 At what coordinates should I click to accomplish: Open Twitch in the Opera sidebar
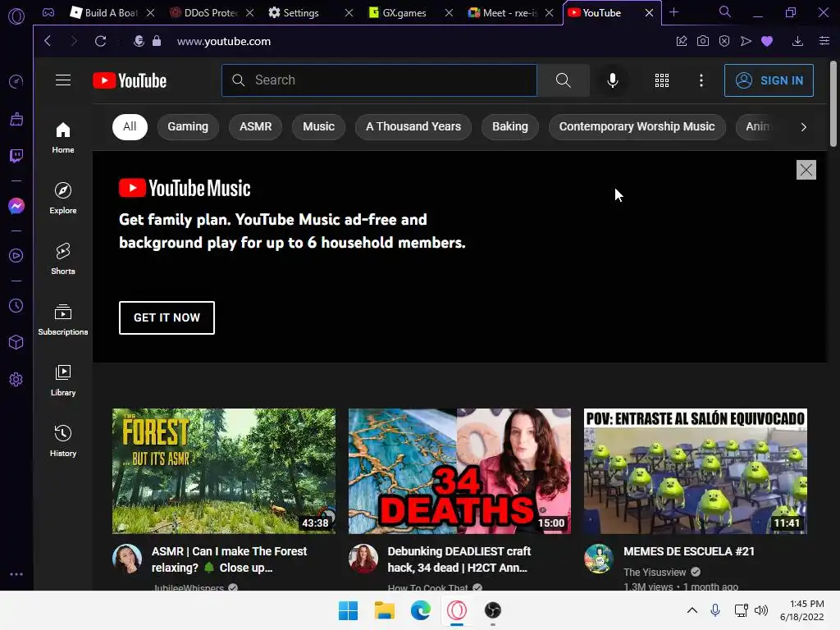(x=16, y=155)
